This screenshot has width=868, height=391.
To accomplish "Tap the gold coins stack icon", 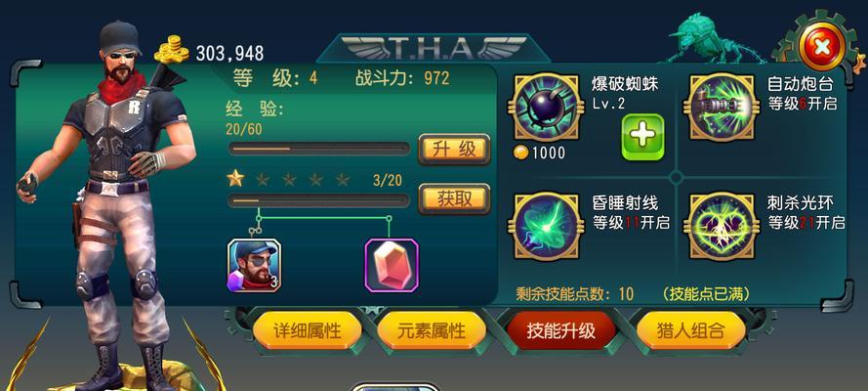I will 171,49.
